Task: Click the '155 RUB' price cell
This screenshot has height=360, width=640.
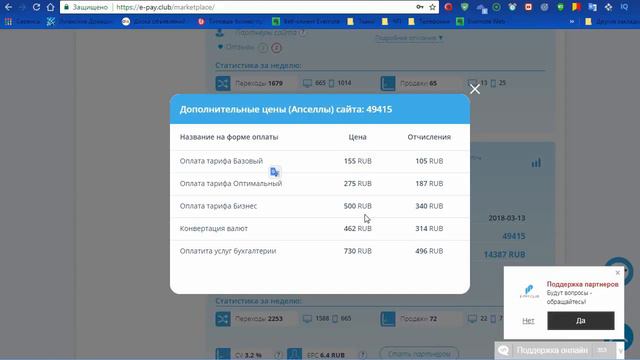Action: click(x=358, y=161)
